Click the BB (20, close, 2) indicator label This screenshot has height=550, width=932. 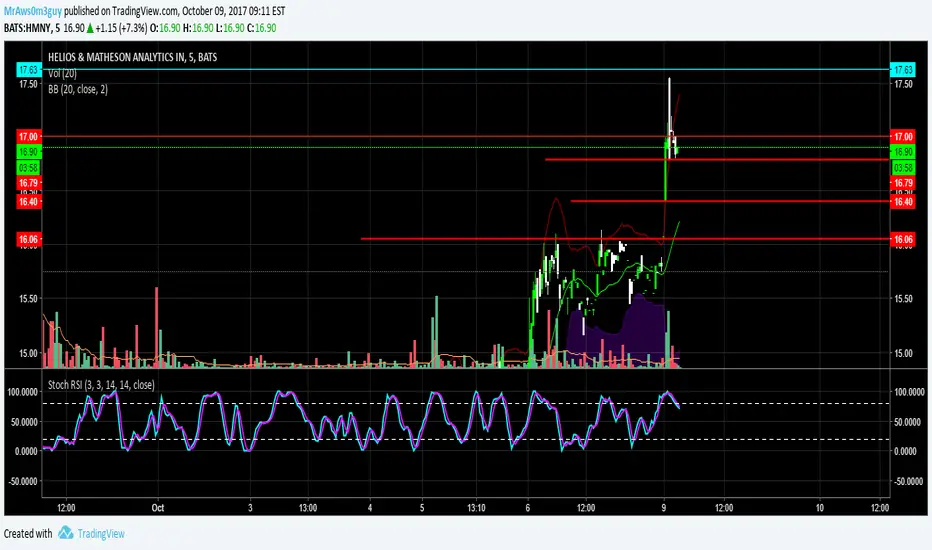[x=78, y=89]
